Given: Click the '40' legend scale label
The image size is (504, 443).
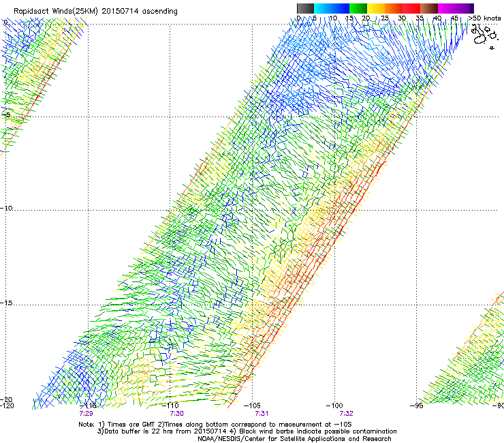Looking at the screenshot, I should (x=437, y=18).
